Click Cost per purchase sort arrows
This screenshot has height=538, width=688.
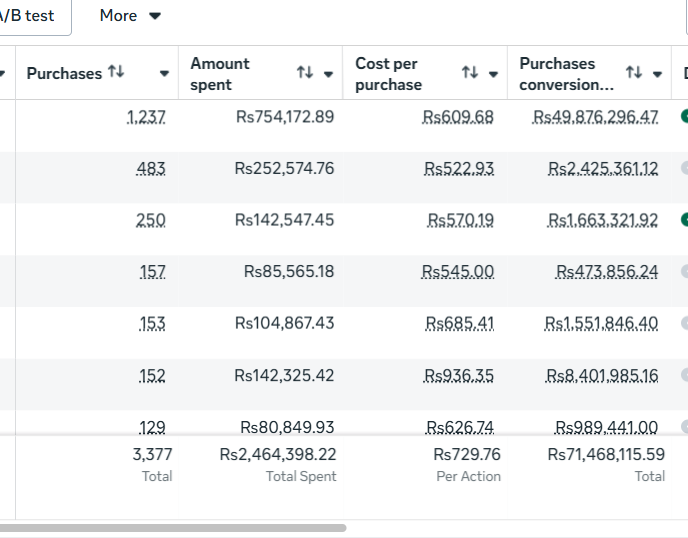click(x=469, y=73)
